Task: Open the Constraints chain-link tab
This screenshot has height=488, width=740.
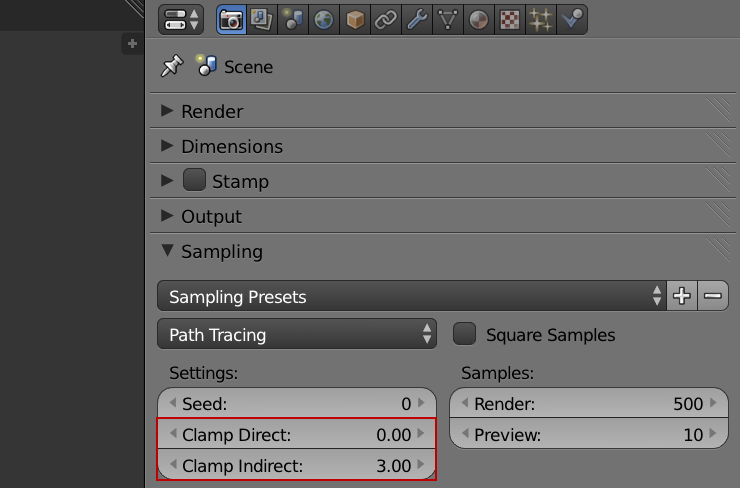Action: [x=386, y=20]
